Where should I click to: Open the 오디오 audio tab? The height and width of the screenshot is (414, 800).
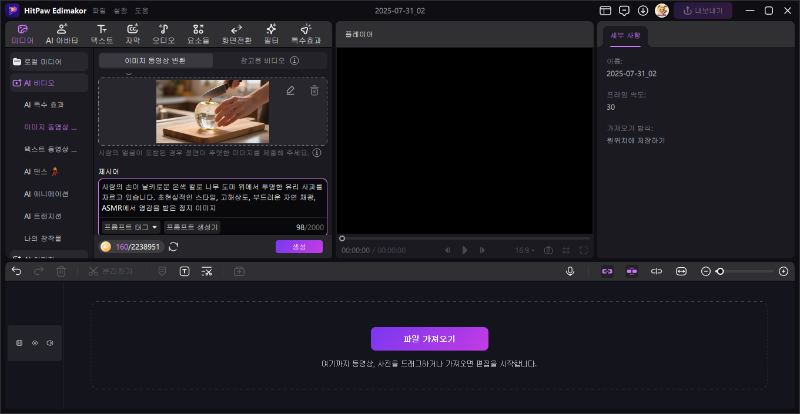[163, 34]
